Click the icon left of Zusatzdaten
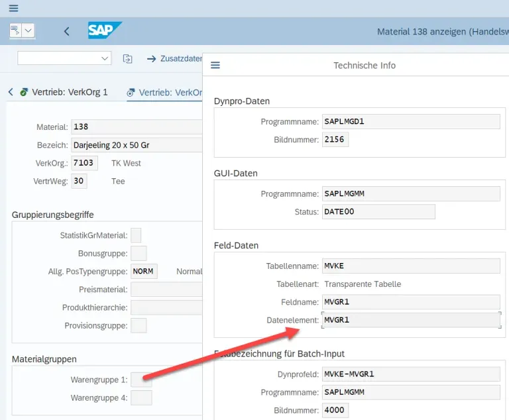 point(128,59)
